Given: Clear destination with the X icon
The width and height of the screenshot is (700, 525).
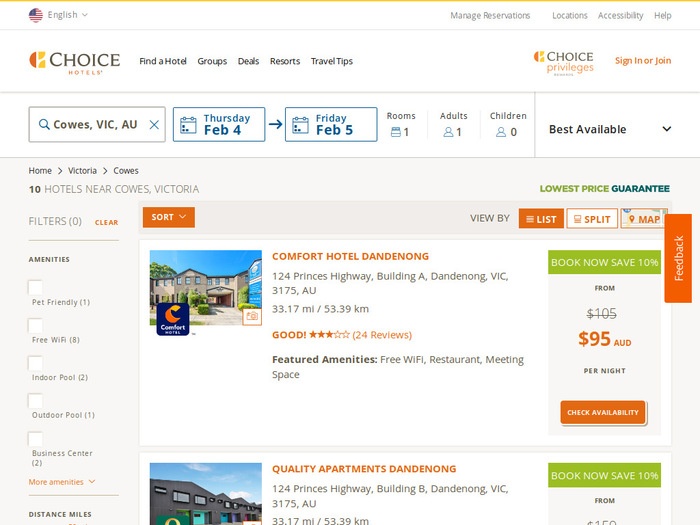Looking at the screenshot, I should point(154,125).
